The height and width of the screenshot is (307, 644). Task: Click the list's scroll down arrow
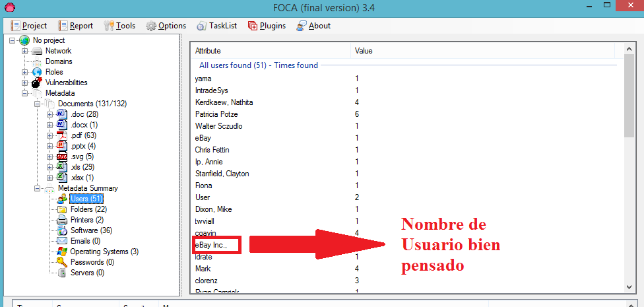pos(629,287)
